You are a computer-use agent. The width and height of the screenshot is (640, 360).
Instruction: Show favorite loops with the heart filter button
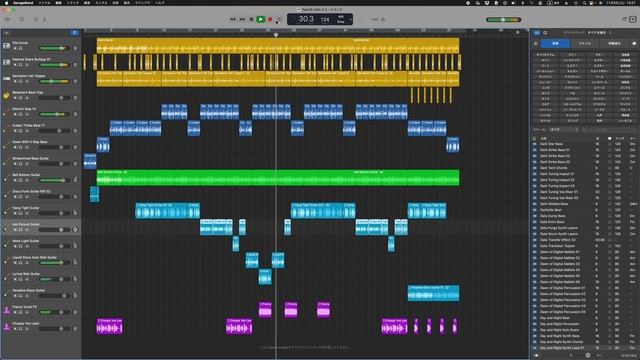click(634, 43)
